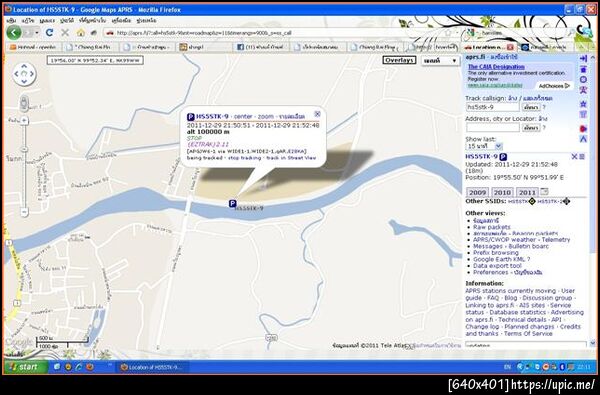Click the Address, city or Locator field
The image size is (600, 395).
point(493,128)
